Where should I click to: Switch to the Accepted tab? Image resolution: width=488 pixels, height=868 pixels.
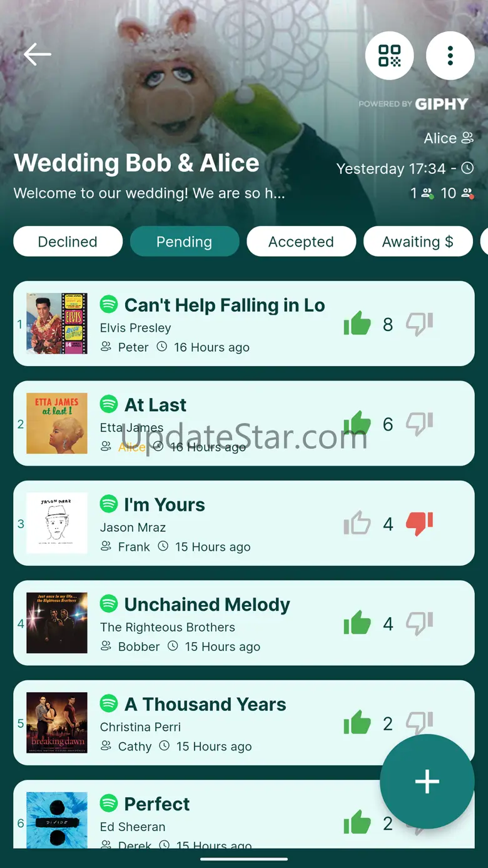pos(301,242)
